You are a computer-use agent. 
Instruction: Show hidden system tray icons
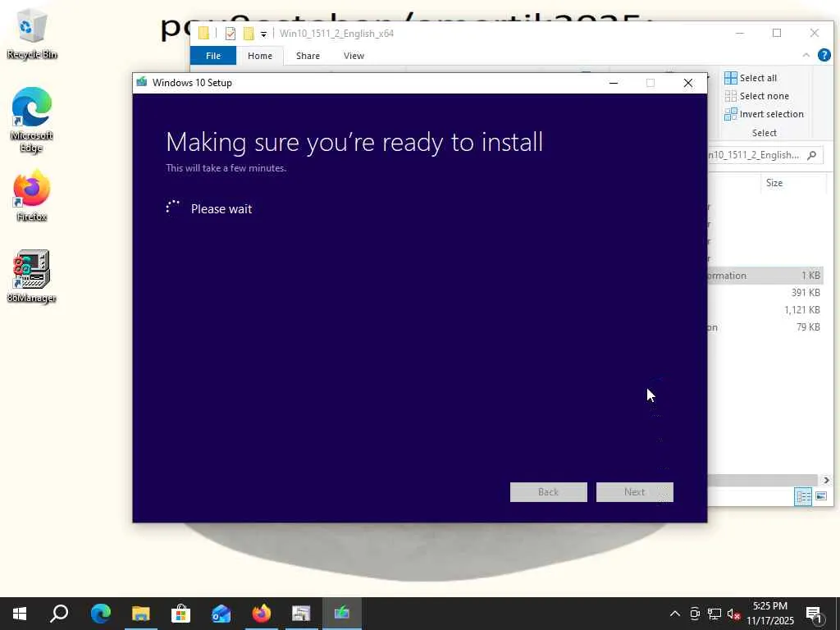point(675,614)
